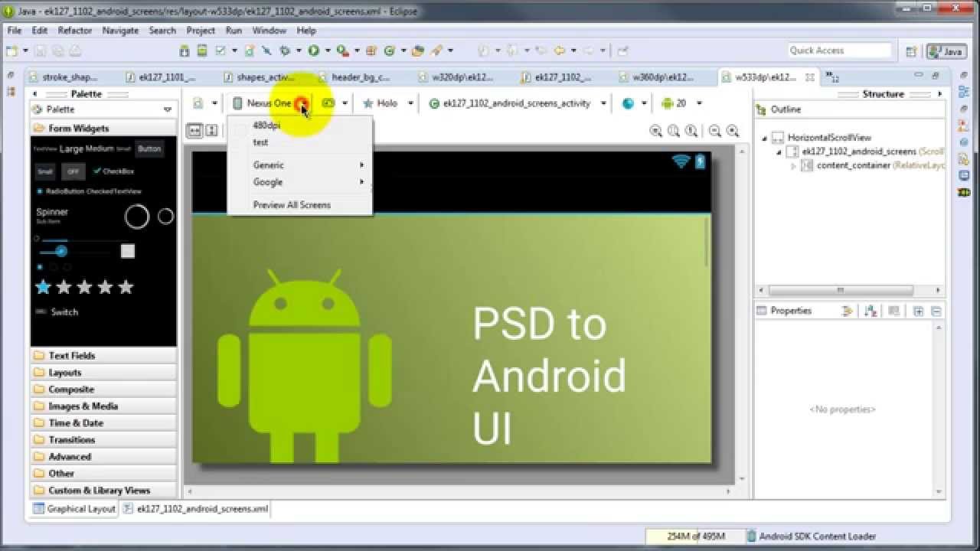Open the Nexus One device dropdown
This screenshot has height=551, width=980.
coord(303,103)
